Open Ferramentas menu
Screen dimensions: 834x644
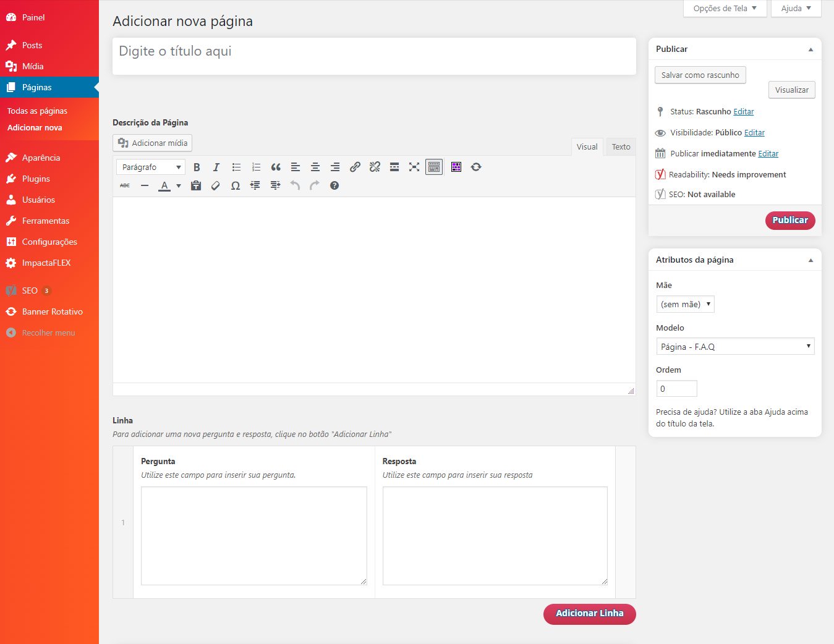pos(49,221)
